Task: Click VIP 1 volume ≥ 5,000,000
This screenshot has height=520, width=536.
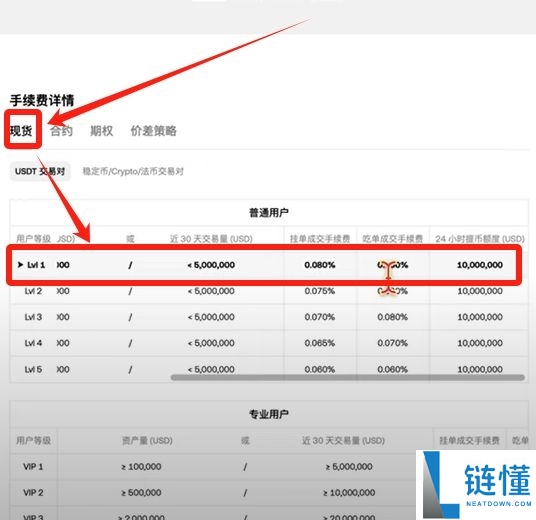Action: (349, 467)
